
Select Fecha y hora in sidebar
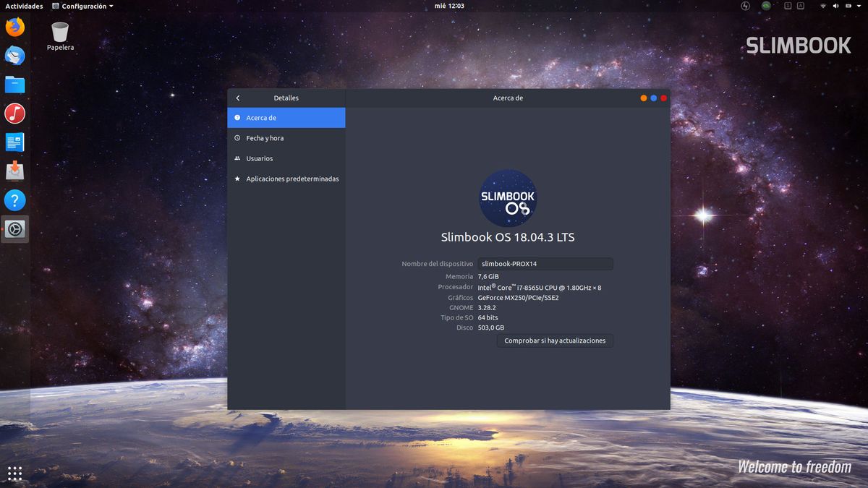click(x=265, y=138)
